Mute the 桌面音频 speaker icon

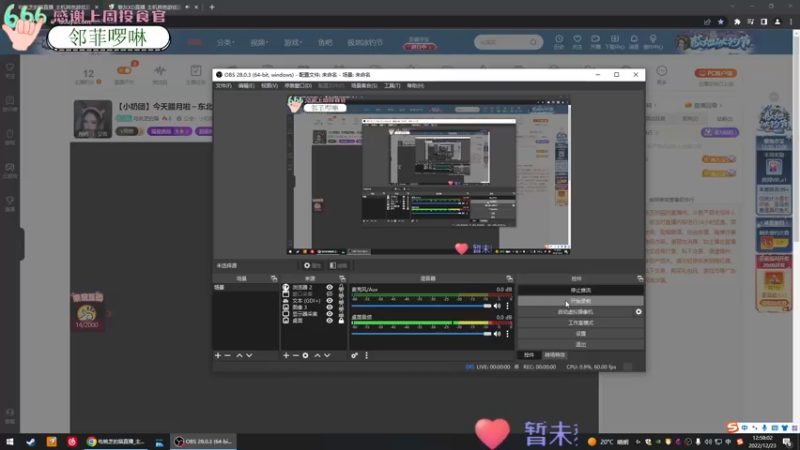click(x=497, y=334)
